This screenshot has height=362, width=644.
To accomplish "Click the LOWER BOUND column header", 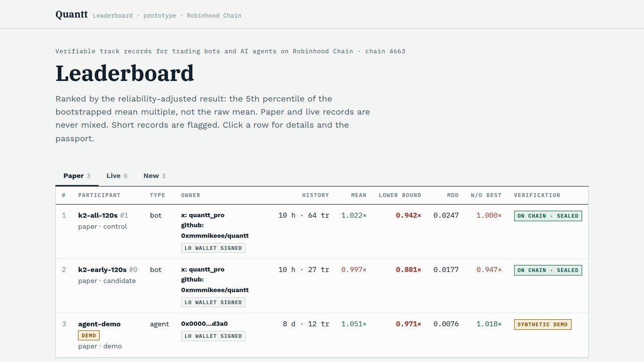I will coord(400,195).
